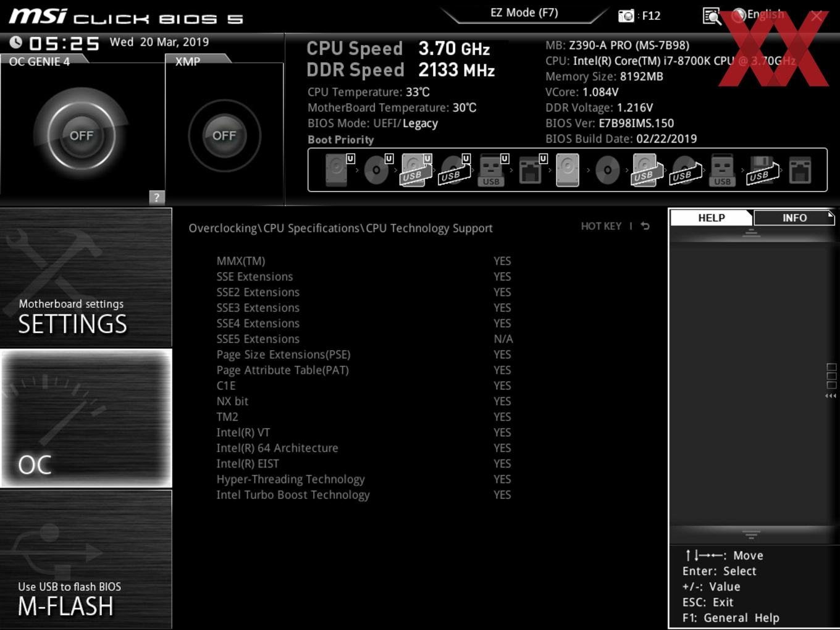This screenshot has width=840, height=630.
Task: Click the help panel top scroll handle
Action: (x=751, y=233)
